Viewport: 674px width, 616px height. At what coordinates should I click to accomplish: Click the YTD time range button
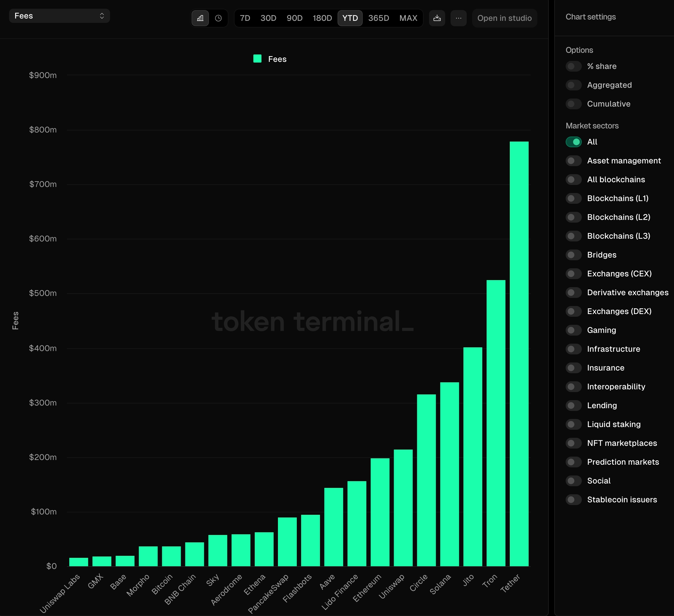tap(350, 18)
